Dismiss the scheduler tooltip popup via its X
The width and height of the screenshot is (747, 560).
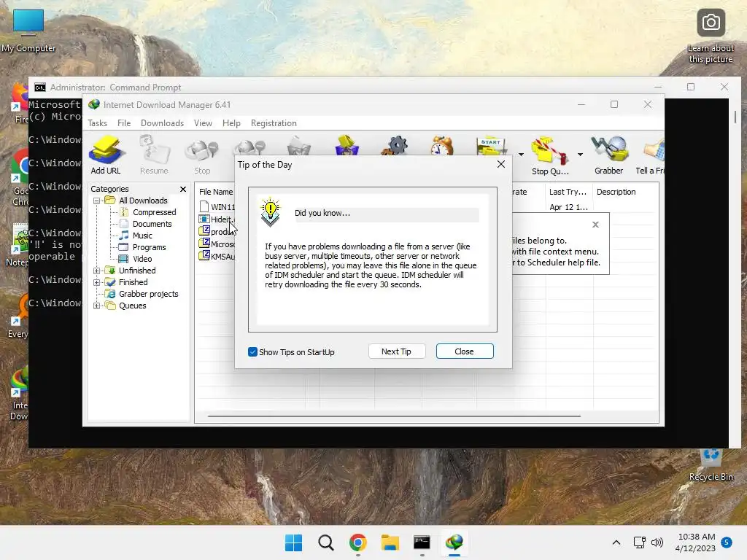595,225
